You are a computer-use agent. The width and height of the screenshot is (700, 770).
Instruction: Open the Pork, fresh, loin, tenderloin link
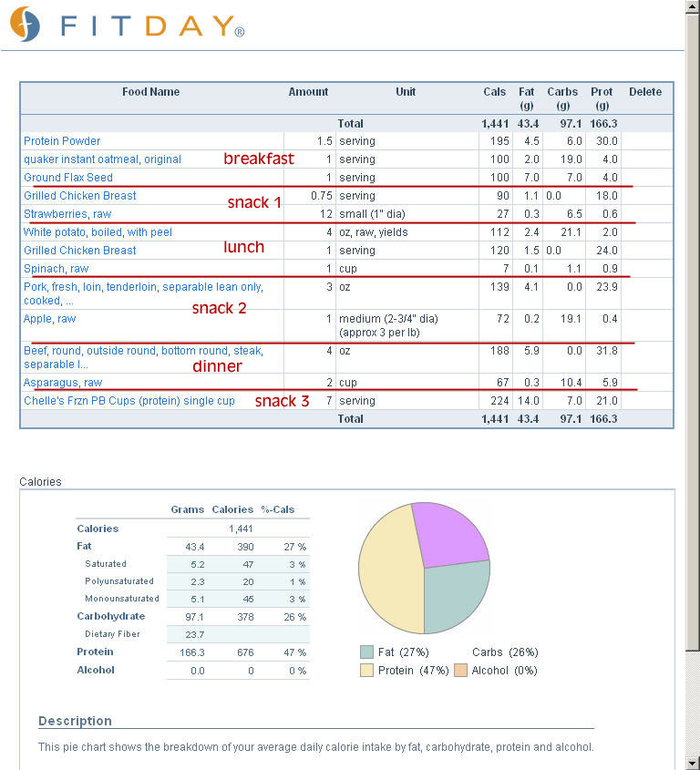(x=143, y=293)
